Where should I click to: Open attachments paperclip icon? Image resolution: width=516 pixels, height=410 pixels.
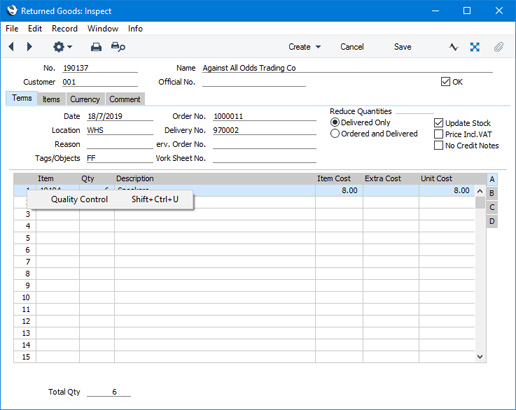pyautogui.click(x=498, y=47)
